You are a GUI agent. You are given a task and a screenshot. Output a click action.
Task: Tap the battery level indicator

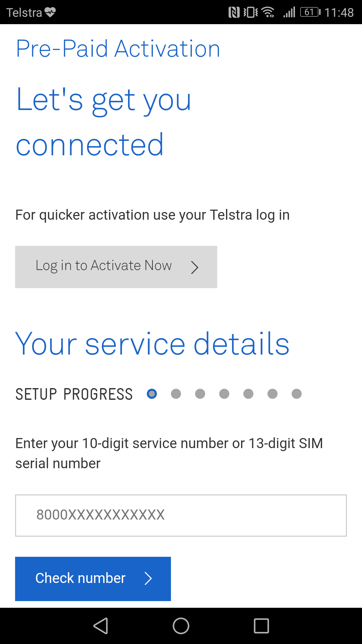pos(310,12)
